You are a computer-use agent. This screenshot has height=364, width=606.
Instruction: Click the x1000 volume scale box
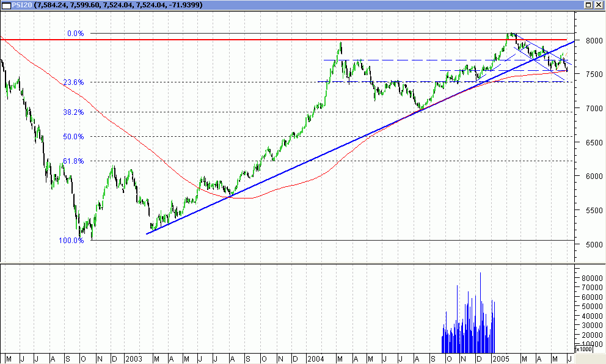pyautogui.click(x=583, y=349)
